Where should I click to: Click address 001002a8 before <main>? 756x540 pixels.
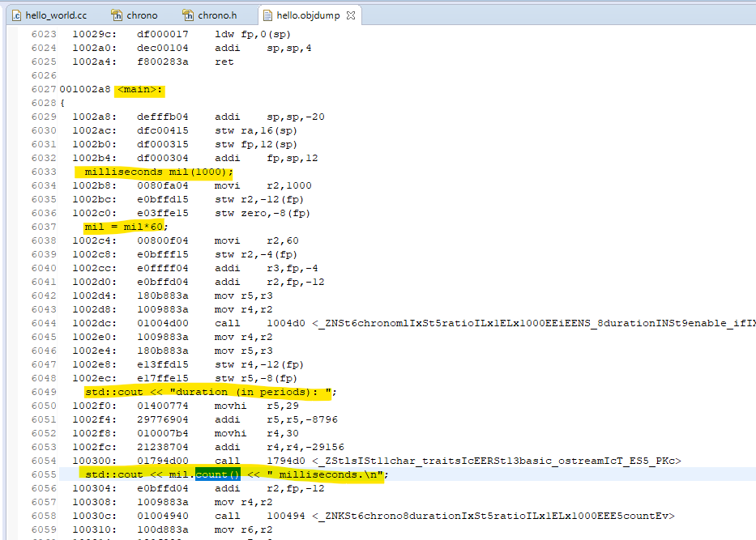[85, 90]
